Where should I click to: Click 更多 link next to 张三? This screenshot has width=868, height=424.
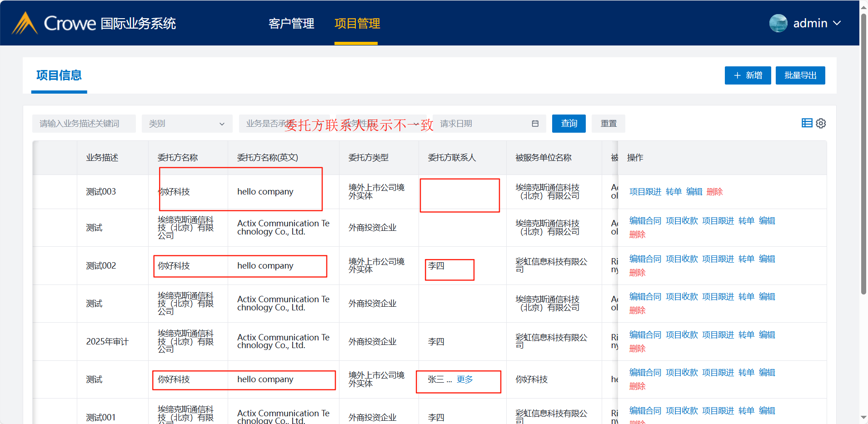464,379
